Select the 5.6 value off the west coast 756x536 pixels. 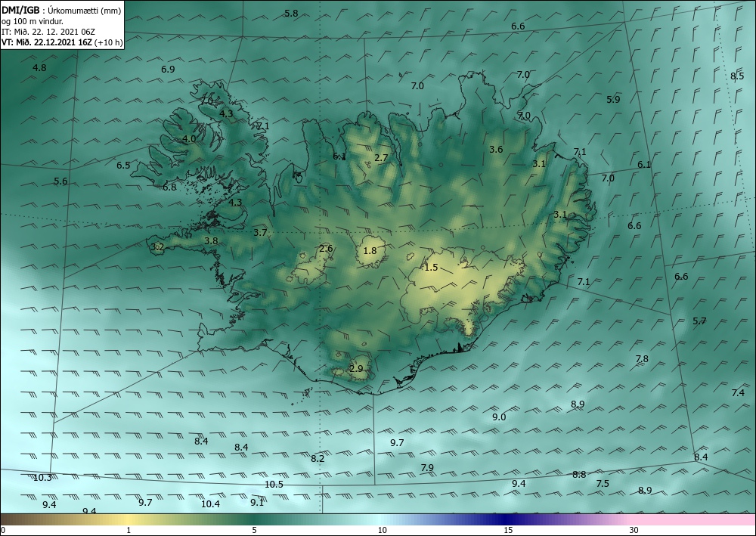tap(60, 181)
